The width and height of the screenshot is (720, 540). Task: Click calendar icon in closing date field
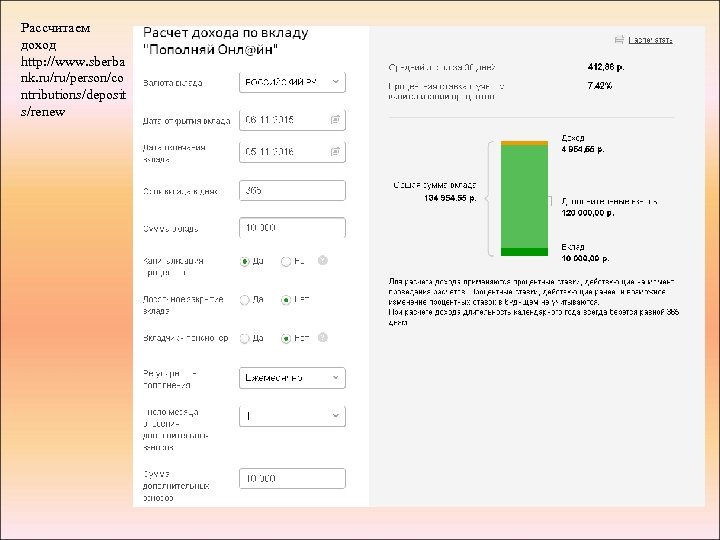(x=335, y=151)
